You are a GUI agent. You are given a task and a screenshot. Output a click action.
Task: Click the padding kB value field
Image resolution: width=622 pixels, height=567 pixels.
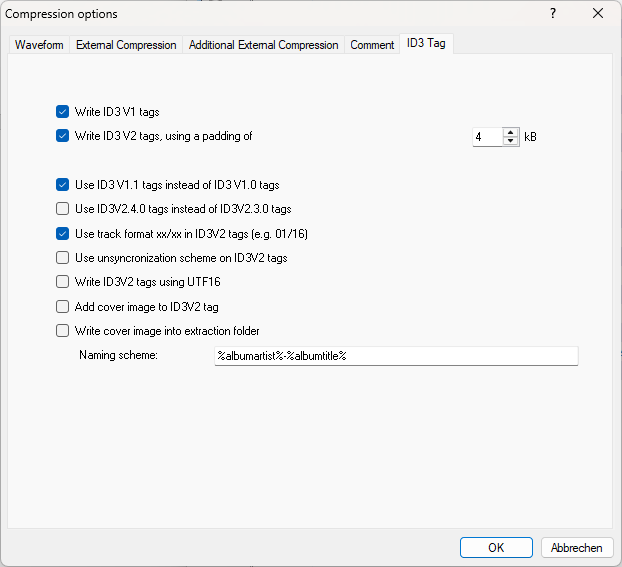tap(487, 137)
